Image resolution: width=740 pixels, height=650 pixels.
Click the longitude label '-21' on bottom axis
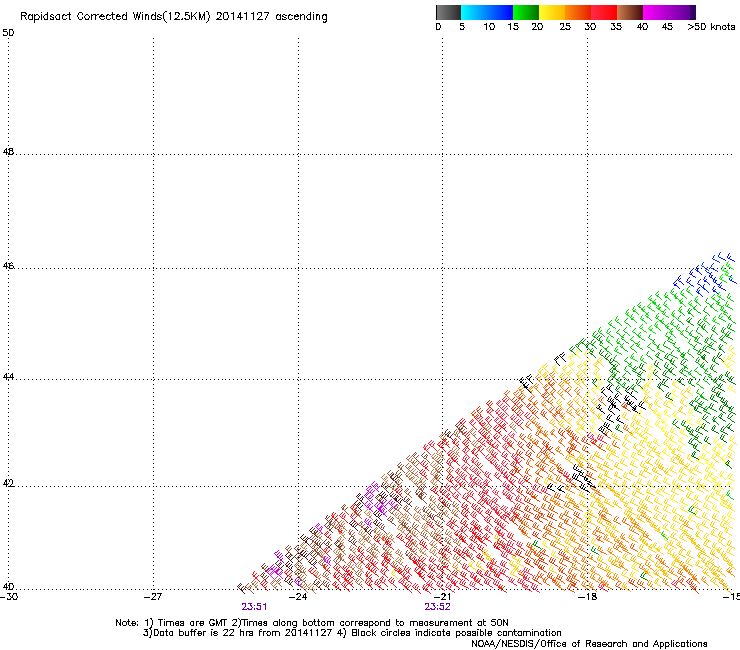click(x=443, y=596)
